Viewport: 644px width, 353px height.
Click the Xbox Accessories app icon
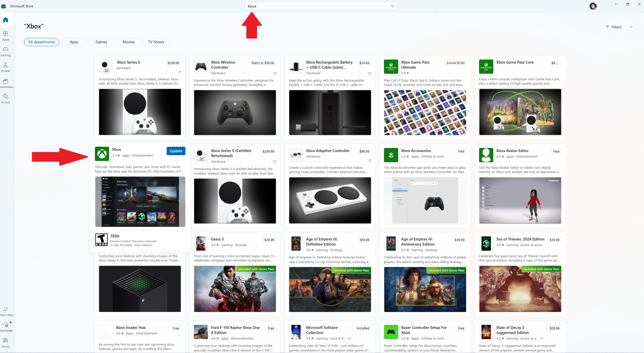point(391,155)
